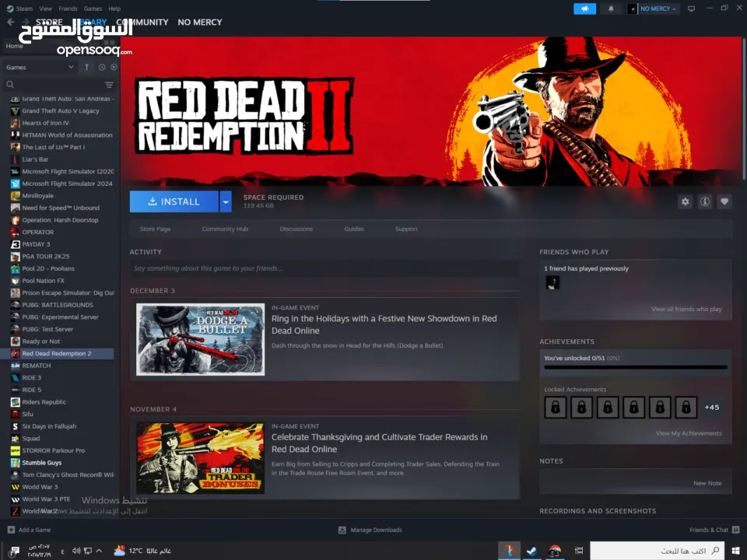Expand the NO MERCY account menu

point(654,9)
